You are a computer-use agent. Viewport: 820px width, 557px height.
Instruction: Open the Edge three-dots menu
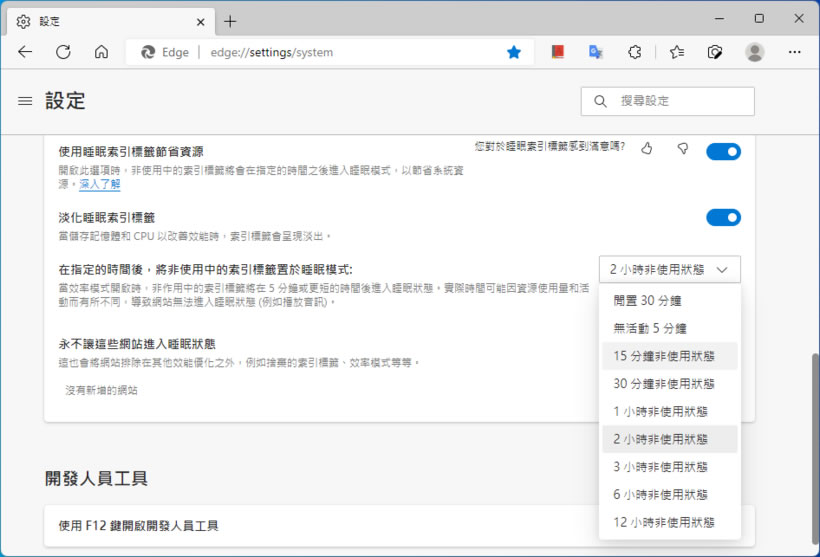(795, 52)
